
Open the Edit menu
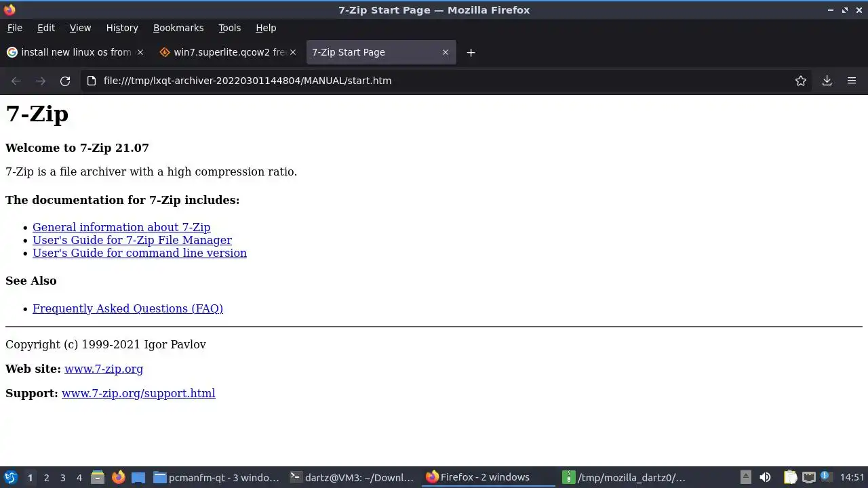point(45,28)
